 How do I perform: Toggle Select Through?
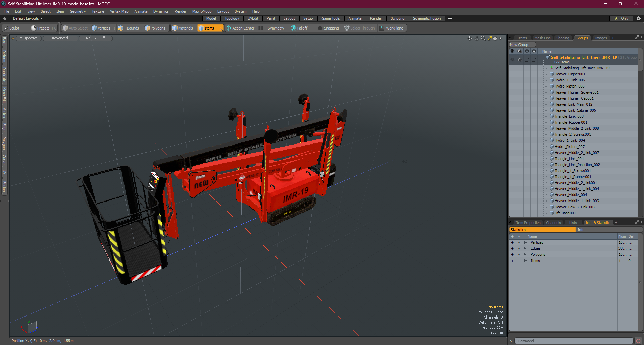(359, 28)
